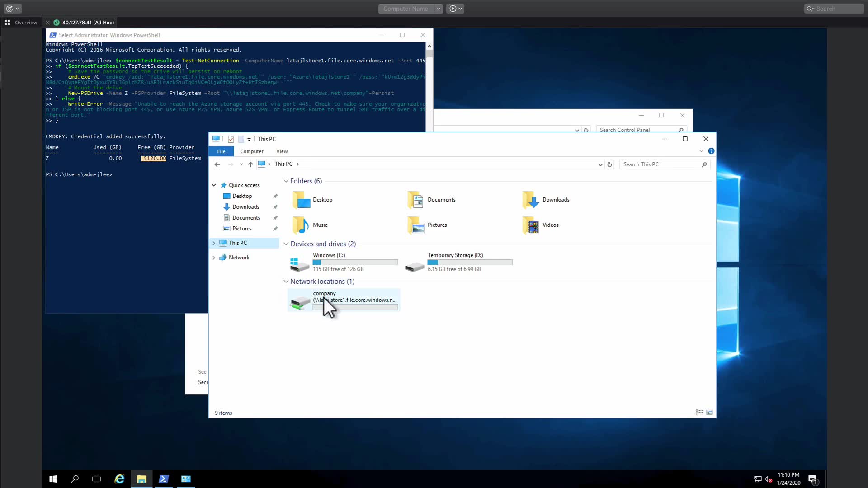Image resolution: width=868 pixels, height=488 pixels.
Task: Open the Temporary Storage (D:) drive
Action: (x=455, y=255)
